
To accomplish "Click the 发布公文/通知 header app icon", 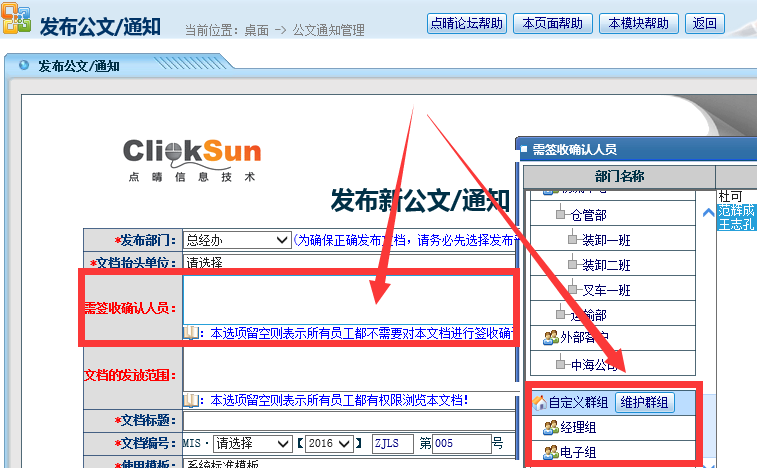I will [16, 23].
